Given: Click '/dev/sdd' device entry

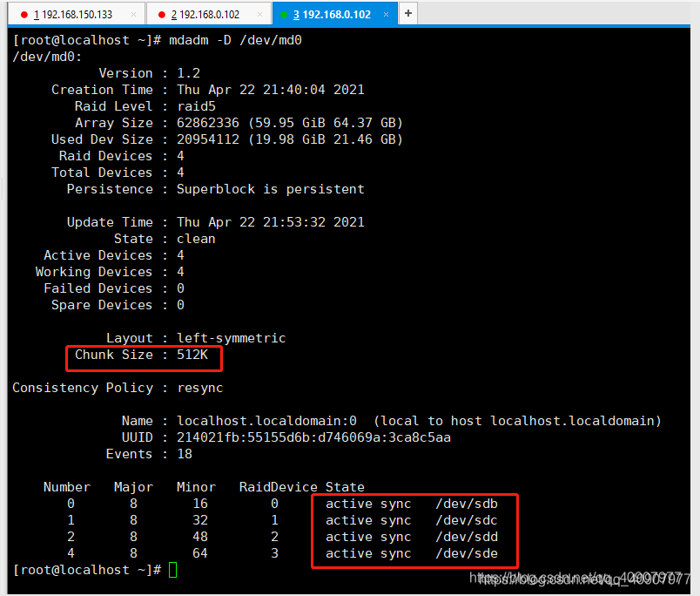Looking at the screenshot, I should point(467,537).
